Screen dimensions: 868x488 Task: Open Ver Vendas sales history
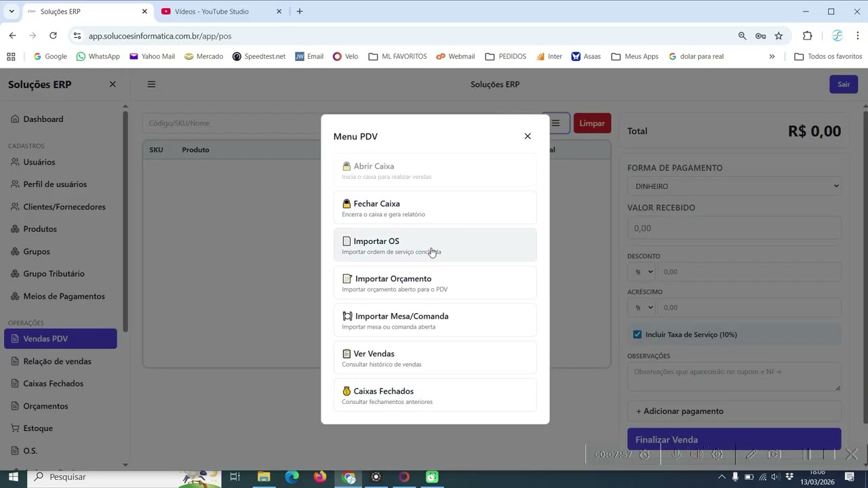click(x=435, y=358)
